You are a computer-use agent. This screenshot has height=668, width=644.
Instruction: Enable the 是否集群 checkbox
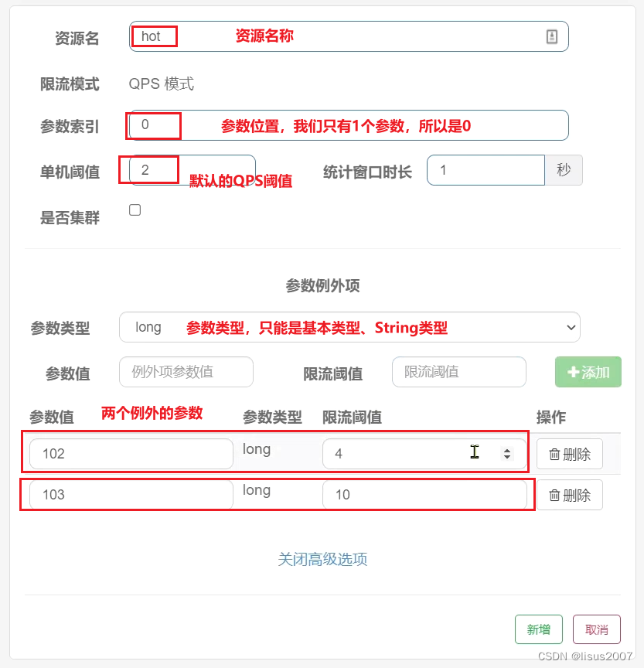(135, 210)
